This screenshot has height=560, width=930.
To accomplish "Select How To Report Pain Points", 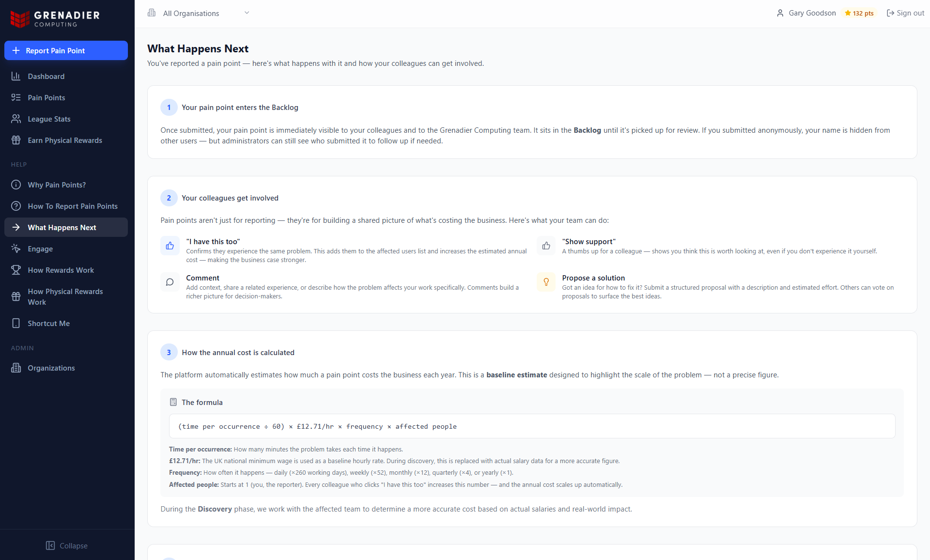I will [x=73, y=206].
